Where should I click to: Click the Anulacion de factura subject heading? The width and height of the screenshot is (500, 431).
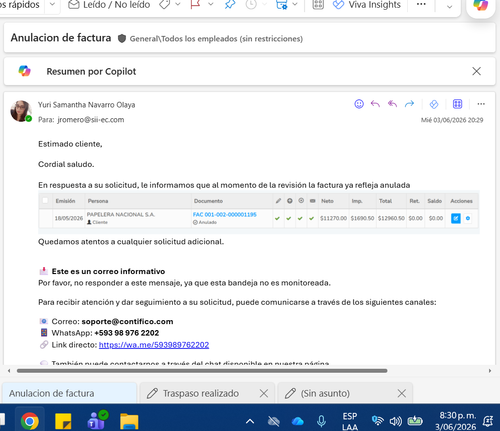pyautogui.click(x=61, y=38)
